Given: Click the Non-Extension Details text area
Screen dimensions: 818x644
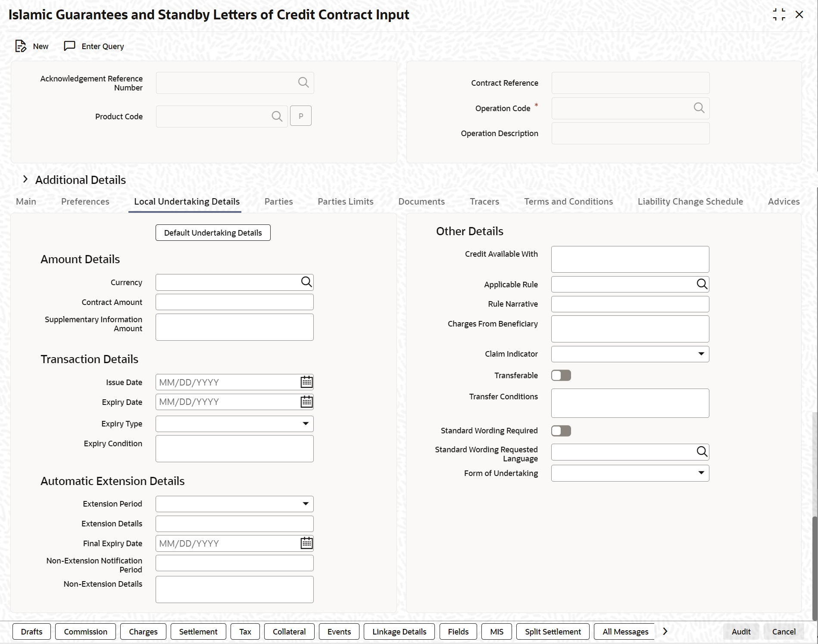Looking at the screenshot, I should (x=234, y=589).
